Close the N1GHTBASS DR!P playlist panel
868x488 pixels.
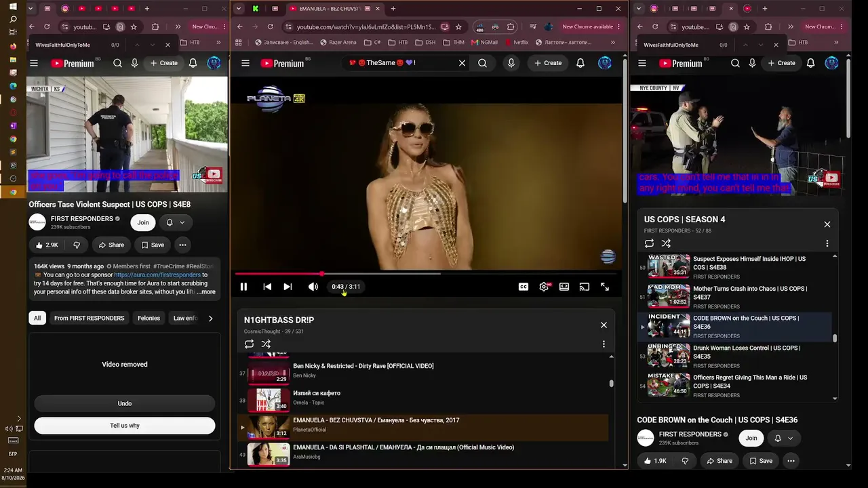[x=604, y=325]
